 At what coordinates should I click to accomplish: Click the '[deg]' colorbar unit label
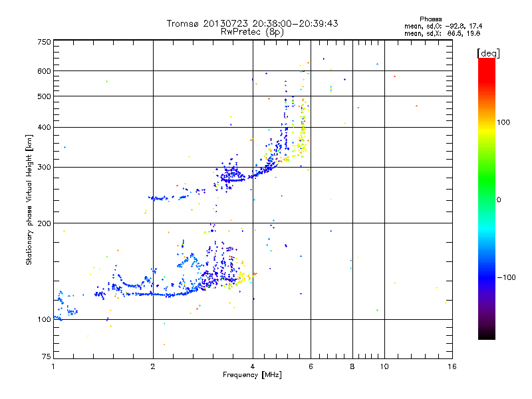[x=488, y=53]
